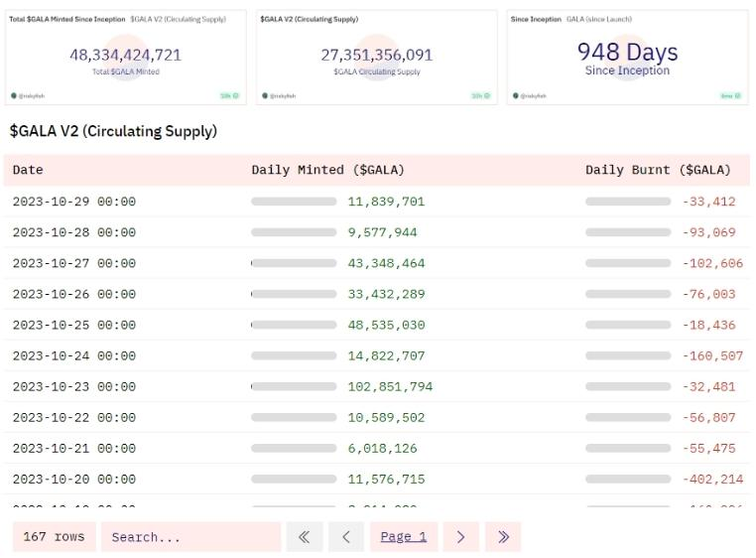Click the minted bar for 2023-10-23

[294, 386]
